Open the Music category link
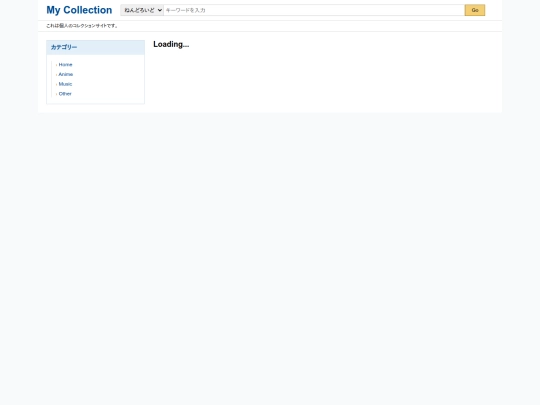Image resolution: width=540 pixels, height=405 pixels. (x=65, y=84)
